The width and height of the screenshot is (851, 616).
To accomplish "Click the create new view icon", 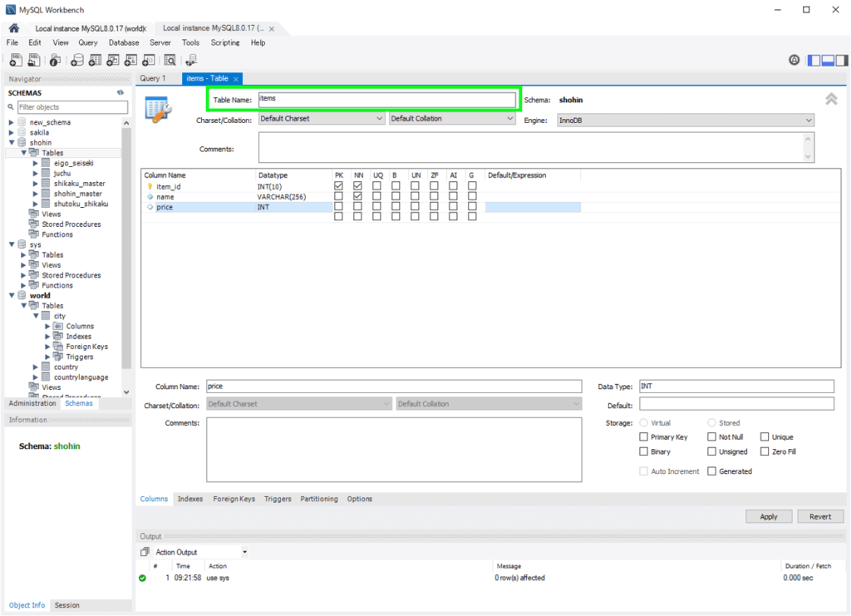I will click(113, 60).
